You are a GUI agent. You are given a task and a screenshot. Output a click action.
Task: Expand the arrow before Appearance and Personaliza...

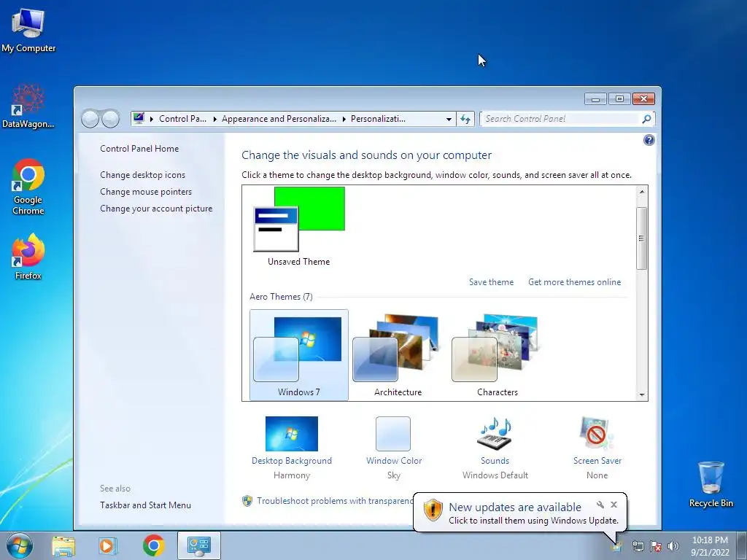(214, 119)
